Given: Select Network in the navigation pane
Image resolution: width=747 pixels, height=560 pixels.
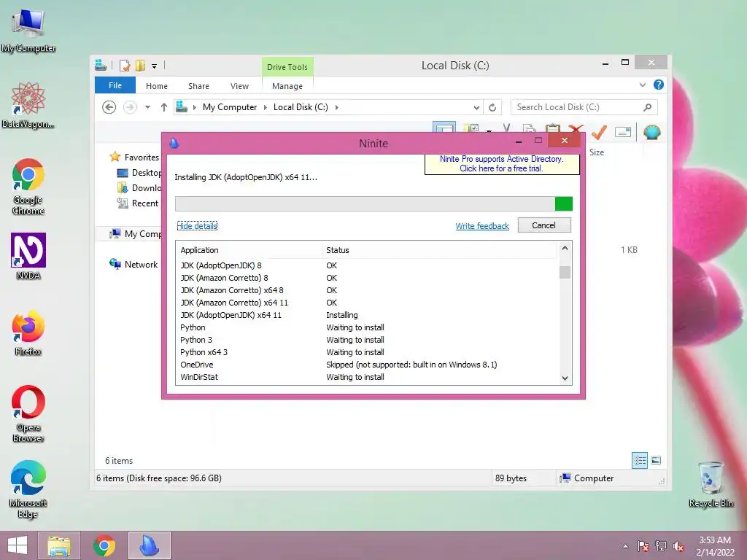Looking at the screenshot, I should point(134,264).
